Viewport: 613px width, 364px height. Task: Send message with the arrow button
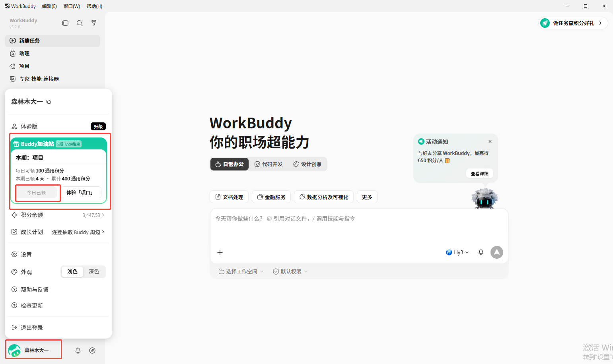pyautogui.click(x=497, y=252)
